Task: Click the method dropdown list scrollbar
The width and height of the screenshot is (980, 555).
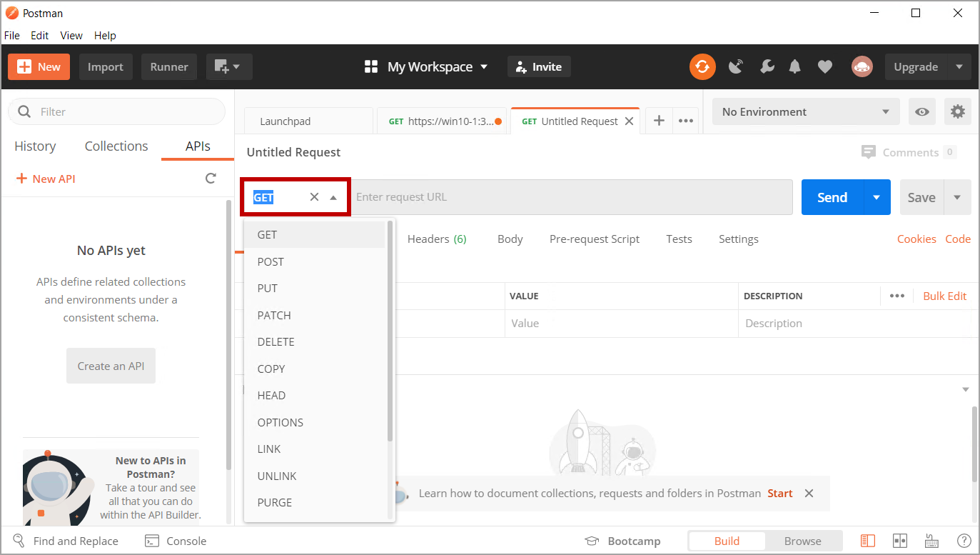Action: click(390, 329)
